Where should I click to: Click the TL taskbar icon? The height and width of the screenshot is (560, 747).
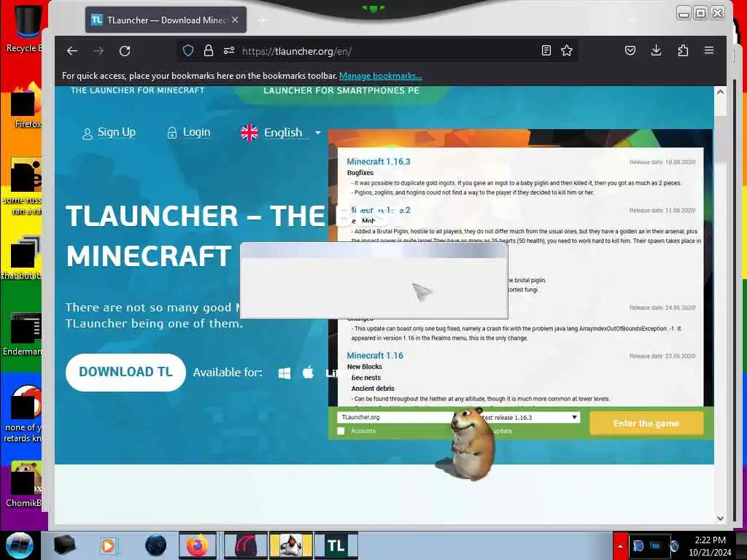[x=336, y=545]
